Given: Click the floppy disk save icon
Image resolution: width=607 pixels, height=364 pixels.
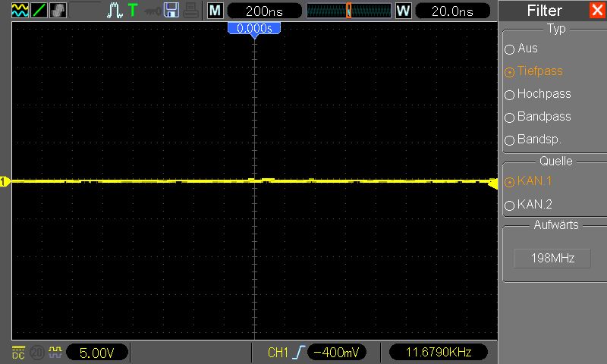Looking at the screenshot, I should click(x=171, y=11).
